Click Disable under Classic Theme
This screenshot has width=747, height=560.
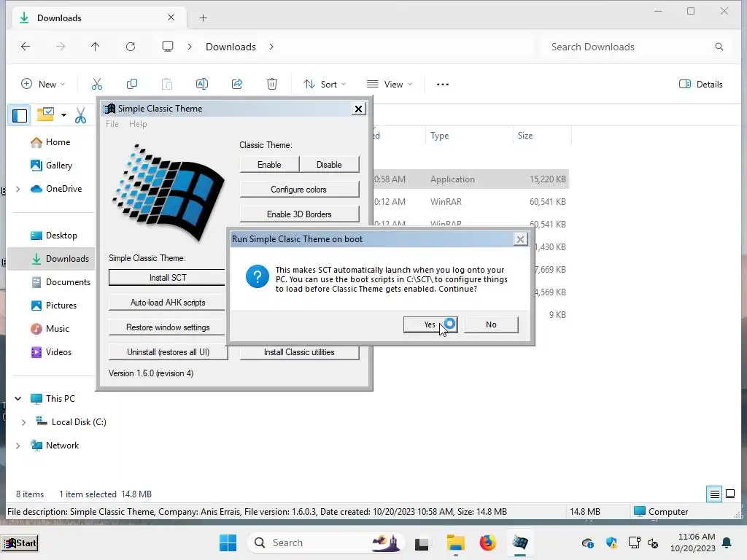point(329,164)
